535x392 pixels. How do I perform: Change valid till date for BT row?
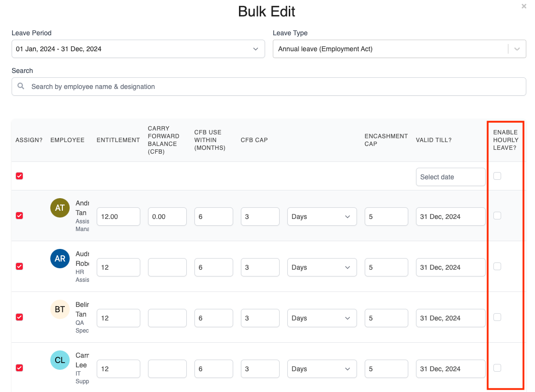(x=451, y=318)
